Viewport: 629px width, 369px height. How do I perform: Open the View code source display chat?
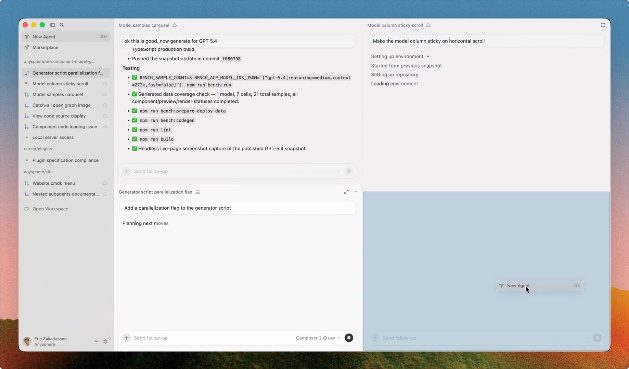[x=66, y=116]
